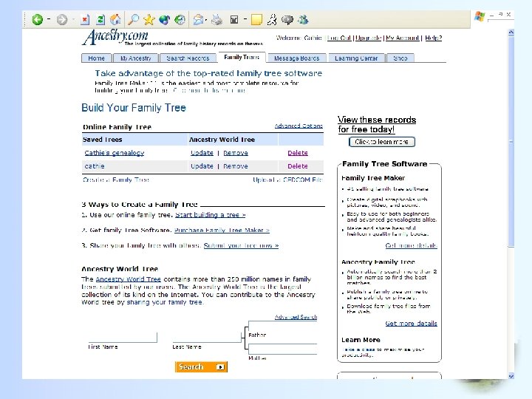Image resolution: width=532 pixels, height=399 pixels.
Task: Open the Shop tab
Action: click(400, 58)
